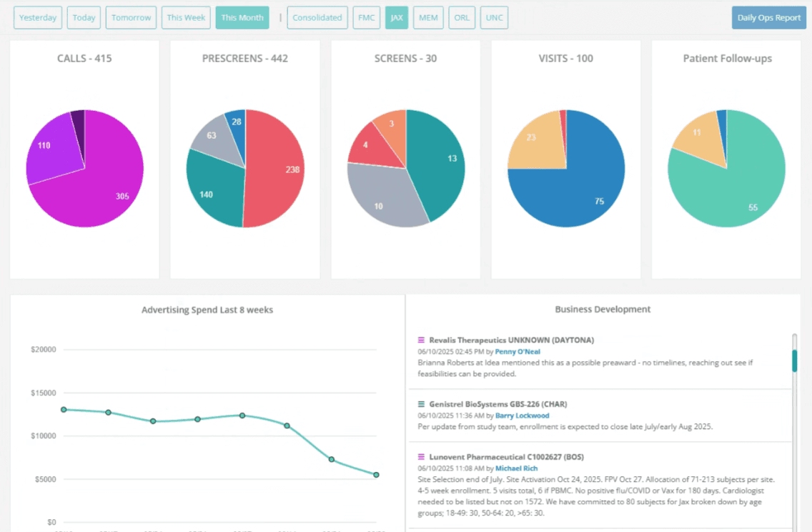
Task: Click the Business Development panel heading
Action: (603, 309)
